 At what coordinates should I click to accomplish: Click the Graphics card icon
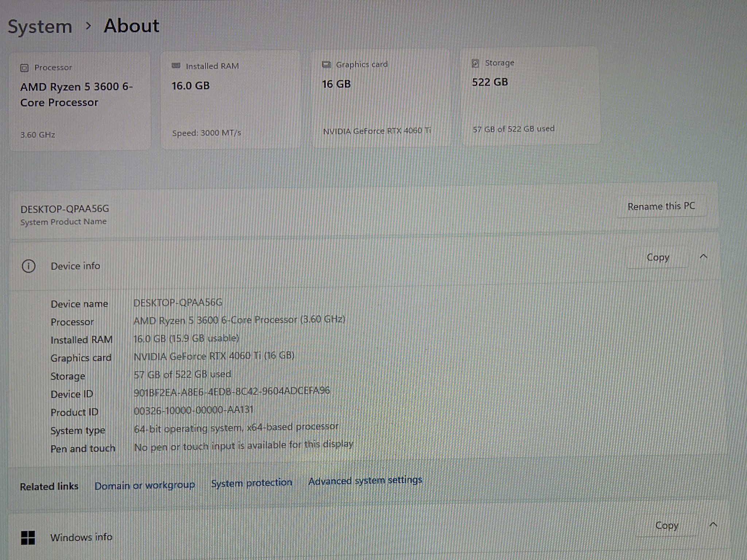point(326,65)
